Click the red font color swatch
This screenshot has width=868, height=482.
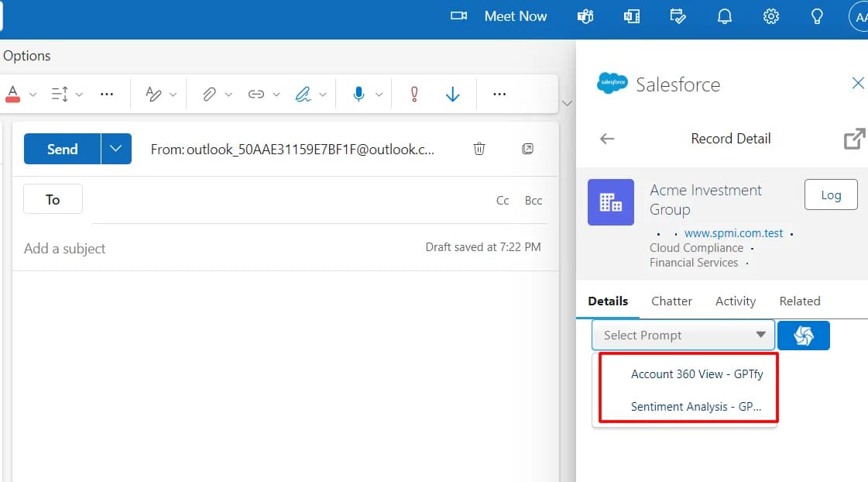point(12,95)
